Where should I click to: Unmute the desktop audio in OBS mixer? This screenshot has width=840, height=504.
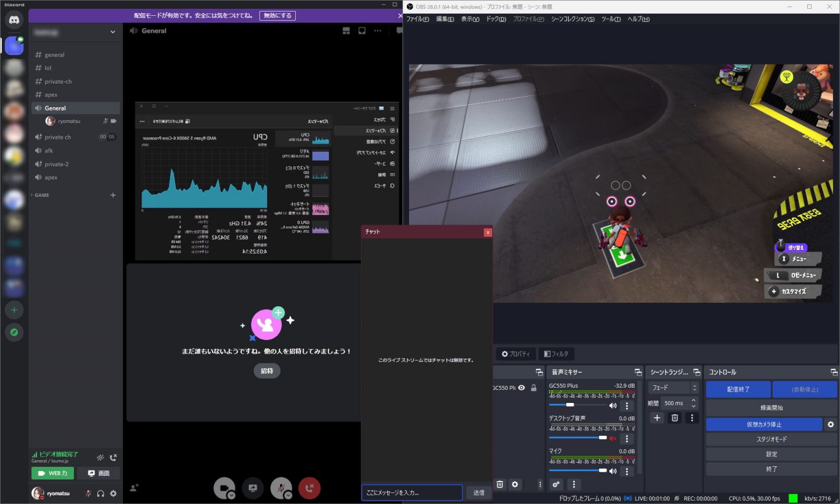613,438
